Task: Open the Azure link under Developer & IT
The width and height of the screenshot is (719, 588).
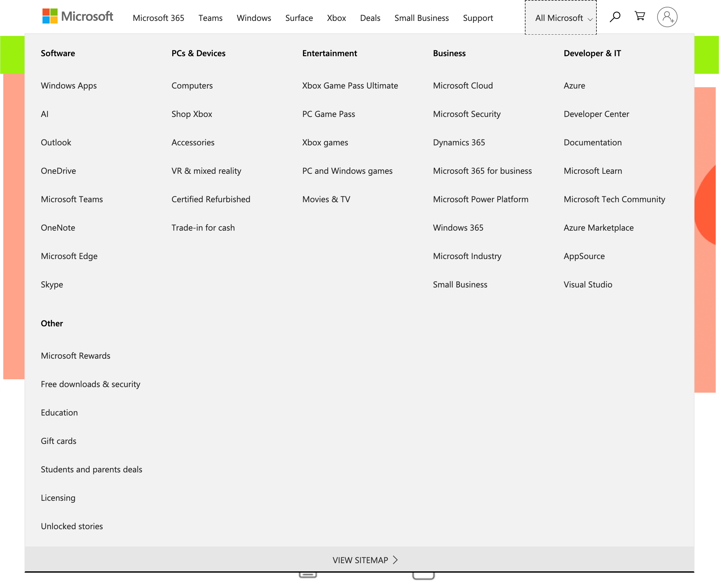Action: (574, 86)
